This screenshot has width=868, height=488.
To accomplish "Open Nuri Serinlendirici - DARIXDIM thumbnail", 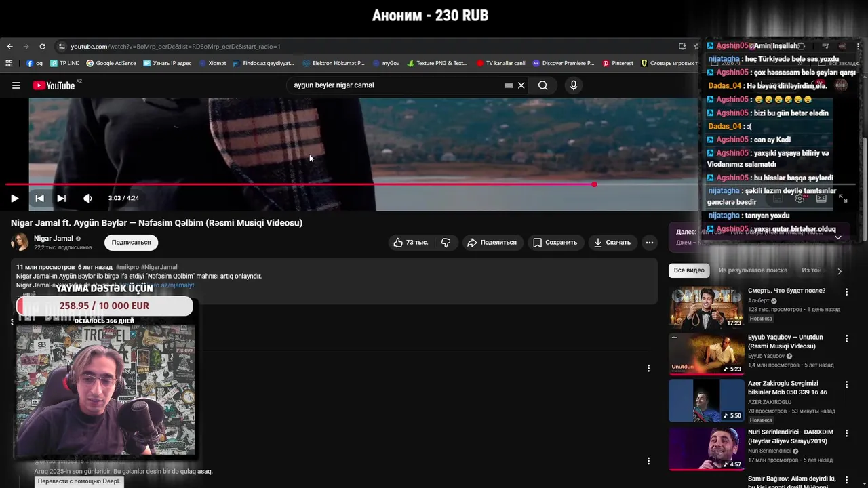I will pyautogui.click(x=706, y=449).
